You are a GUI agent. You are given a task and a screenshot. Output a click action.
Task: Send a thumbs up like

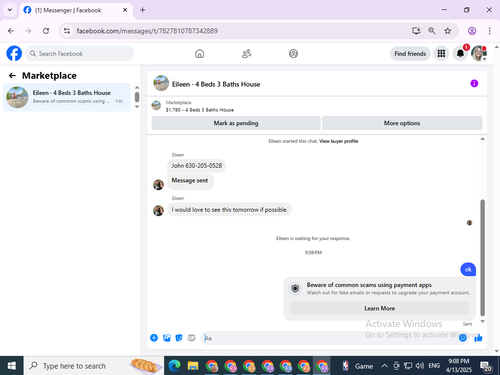478,338
